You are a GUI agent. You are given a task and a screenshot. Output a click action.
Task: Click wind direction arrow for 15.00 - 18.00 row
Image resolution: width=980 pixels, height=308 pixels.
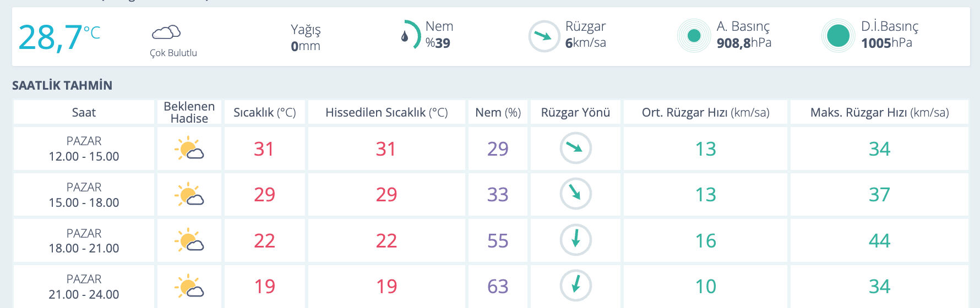[575, 194]
